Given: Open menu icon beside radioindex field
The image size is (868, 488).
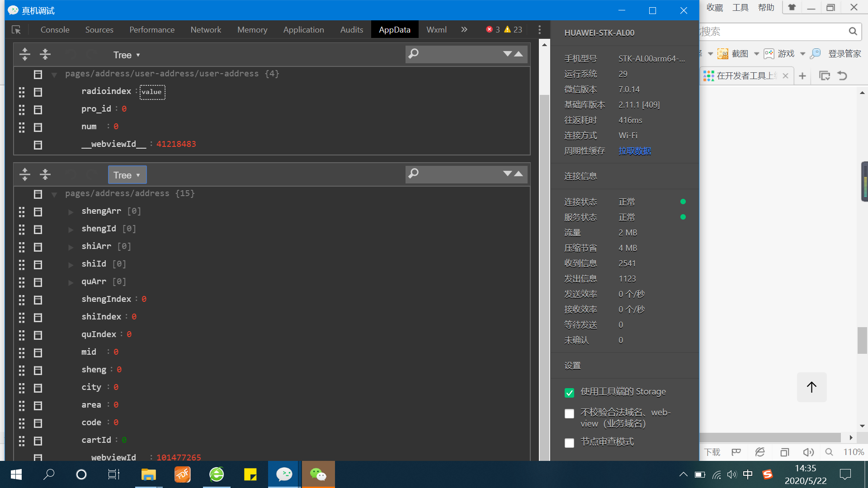Looking at the screenshot, I should coord(38,92).
